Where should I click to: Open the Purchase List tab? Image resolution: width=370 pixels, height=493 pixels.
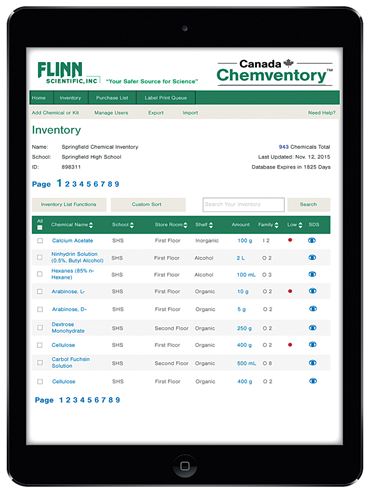pyautogui.click(x=112, y=98)
